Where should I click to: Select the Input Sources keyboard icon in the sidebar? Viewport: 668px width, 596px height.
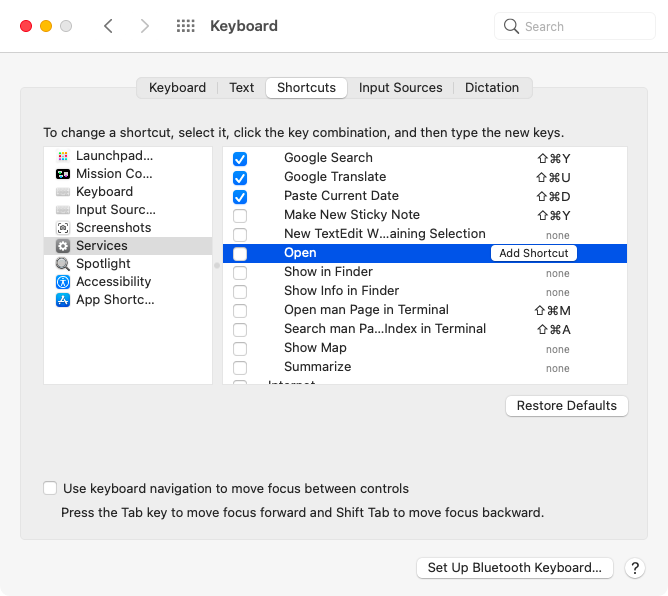coord(63,210)
